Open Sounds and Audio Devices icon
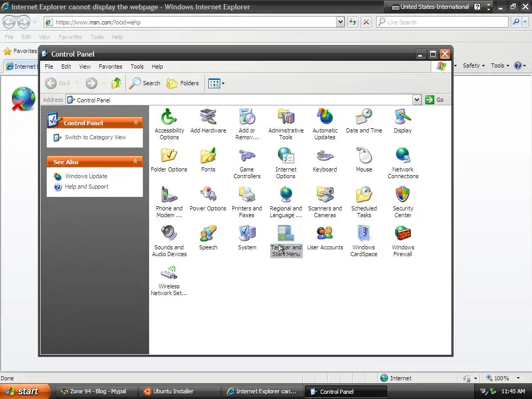The width and height of the screenshot is (532, 399). pos(169,241)
